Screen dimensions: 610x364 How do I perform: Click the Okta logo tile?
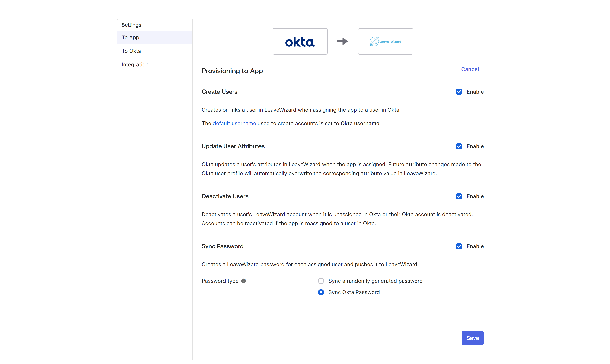(x=300, y=41)
